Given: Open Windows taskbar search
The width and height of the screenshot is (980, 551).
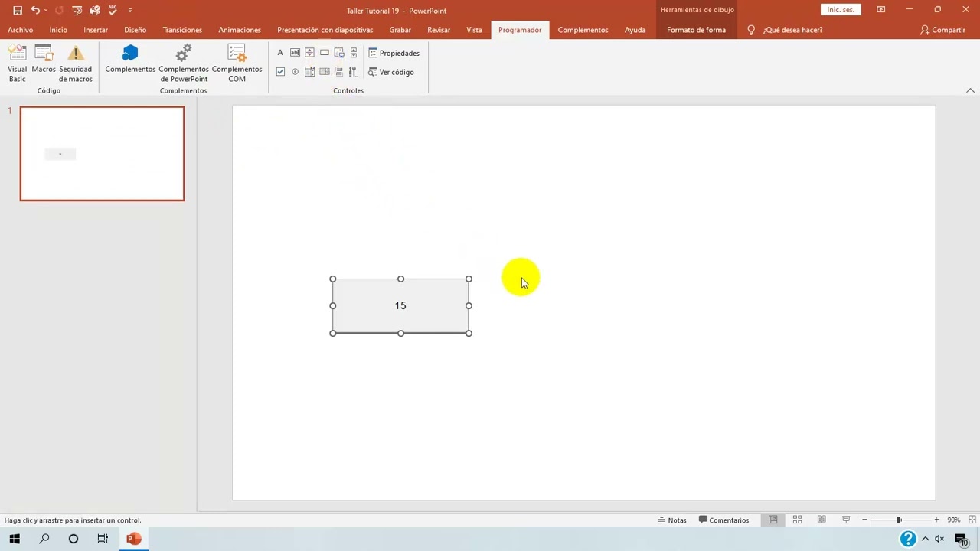Looking at the screenshot, I should pyautogui.click(x=44, y=539).
